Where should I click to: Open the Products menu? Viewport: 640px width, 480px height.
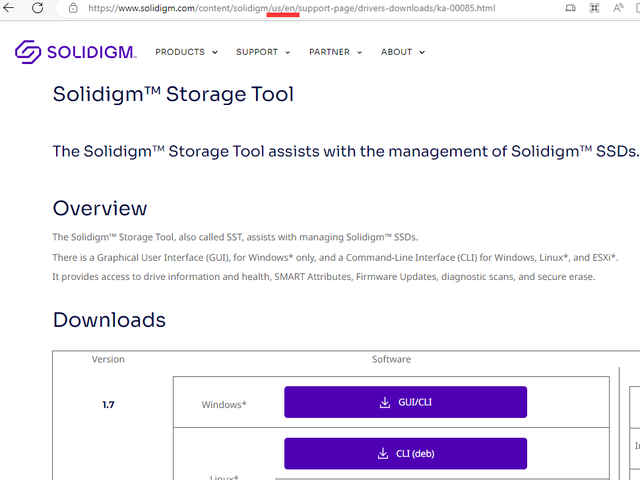pyautogui.click(x=180, y=52)
